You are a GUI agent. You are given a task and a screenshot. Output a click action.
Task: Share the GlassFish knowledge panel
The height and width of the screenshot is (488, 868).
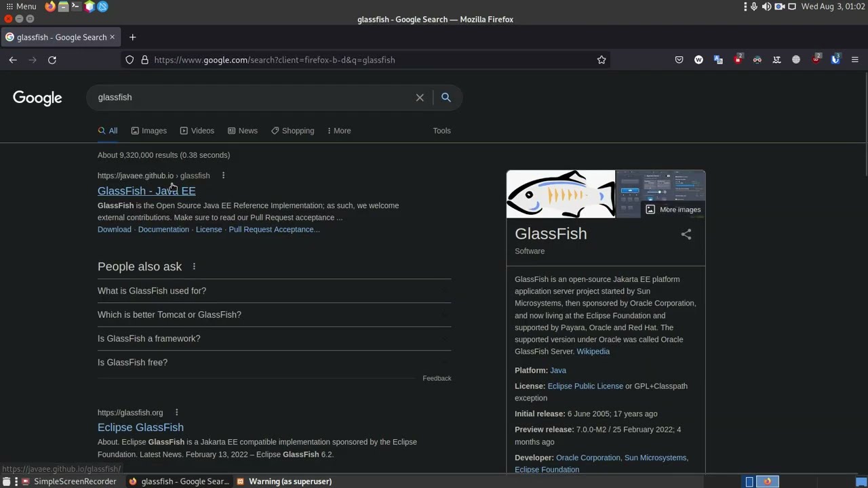click(x=686, y=235)
